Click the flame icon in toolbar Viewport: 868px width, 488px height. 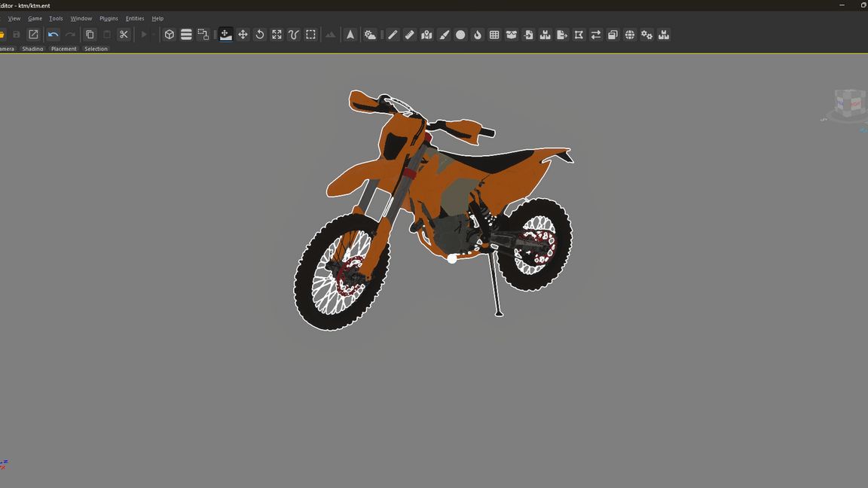click(478, 35)
